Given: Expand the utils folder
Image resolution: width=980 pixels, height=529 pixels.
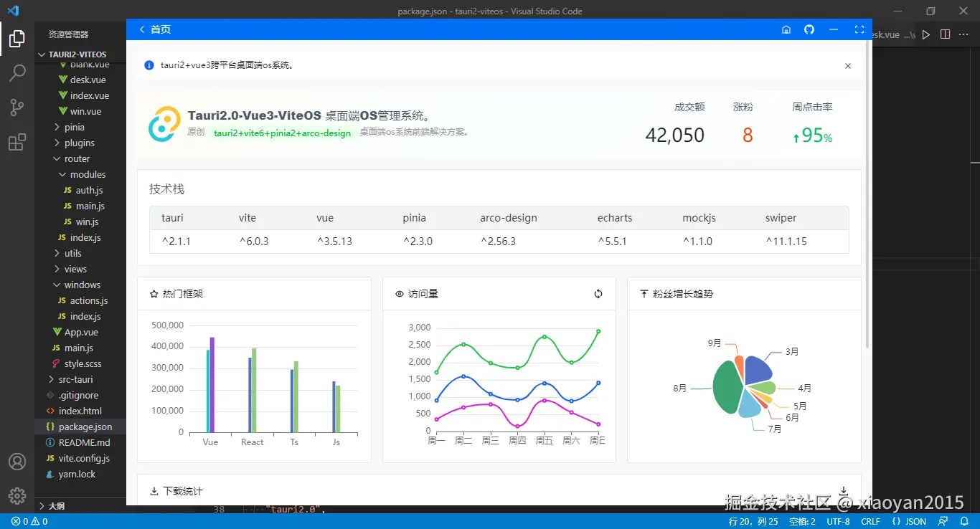Looking at the screenshot, I should [x=73, y=254].
